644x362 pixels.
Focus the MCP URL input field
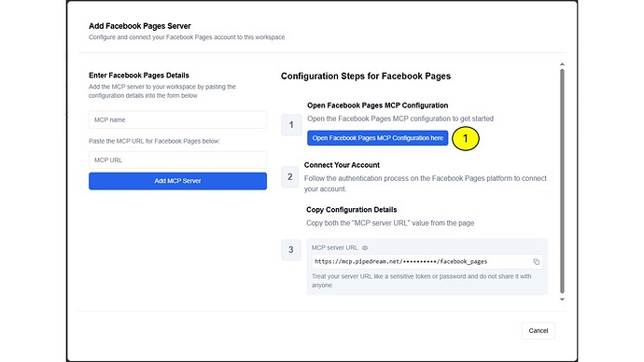point(178,160)
